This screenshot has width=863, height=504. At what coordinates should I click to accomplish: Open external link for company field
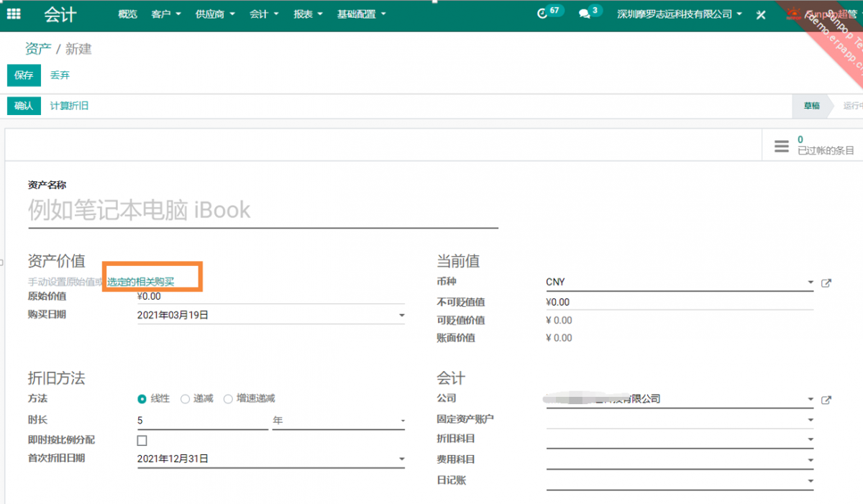pyautogui.click(x=826, y=400)
